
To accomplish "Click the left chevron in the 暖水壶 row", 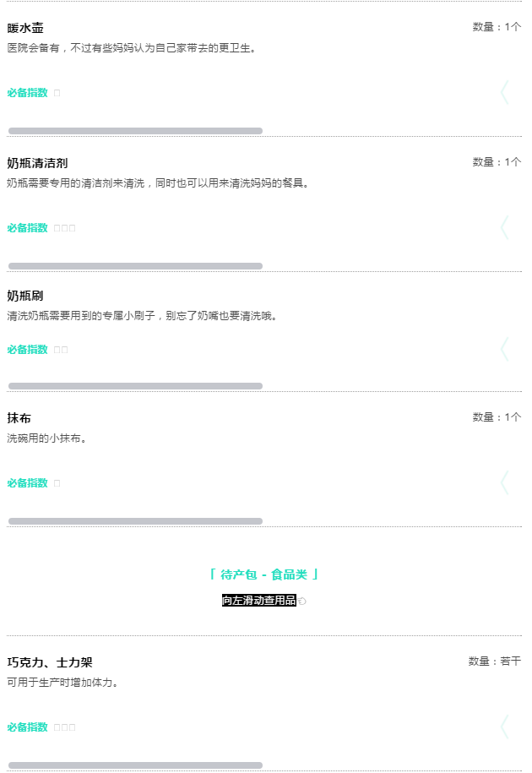I will [504, 93].
